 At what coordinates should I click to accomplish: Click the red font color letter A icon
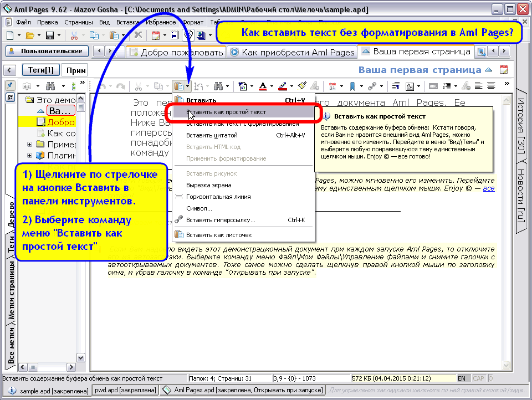point(263,86)
